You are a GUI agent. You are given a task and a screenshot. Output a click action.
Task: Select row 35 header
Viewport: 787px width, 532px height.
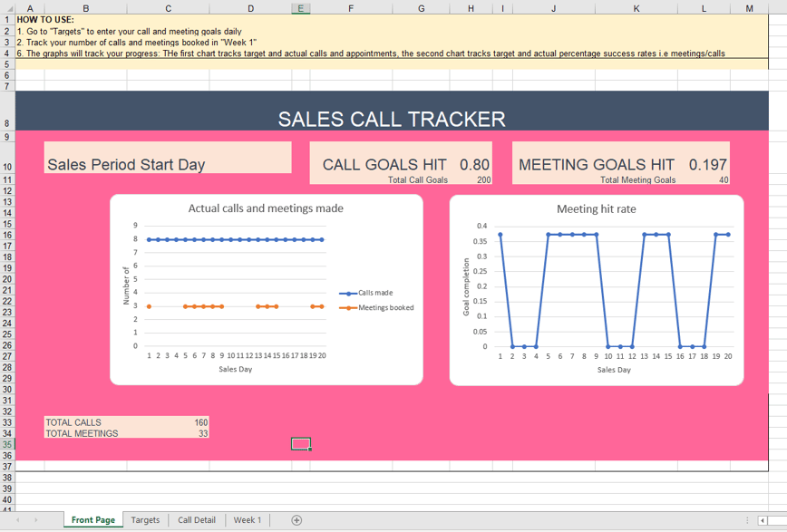coord(7,444)
